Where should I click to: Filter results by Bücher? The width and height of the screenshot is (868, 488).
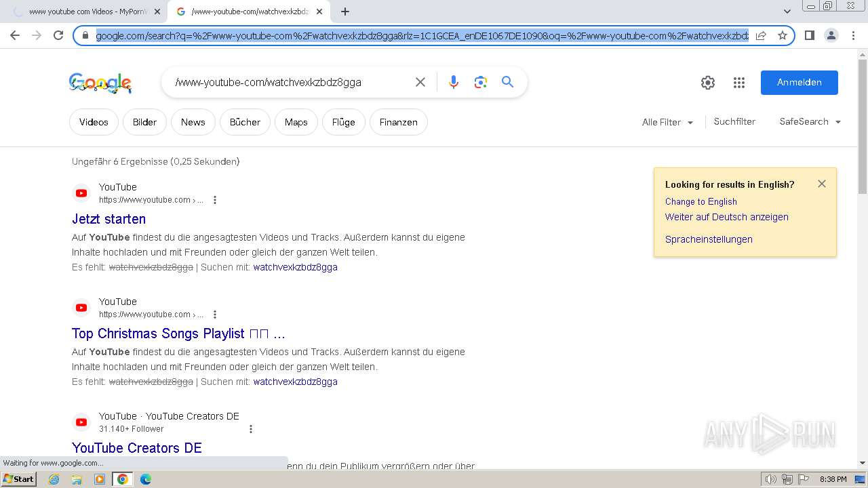(x=245, y=122)
